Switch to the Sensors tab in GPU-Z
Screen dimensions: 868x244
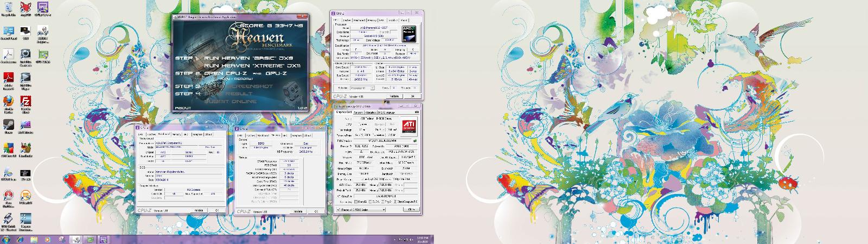pos(359,112)
